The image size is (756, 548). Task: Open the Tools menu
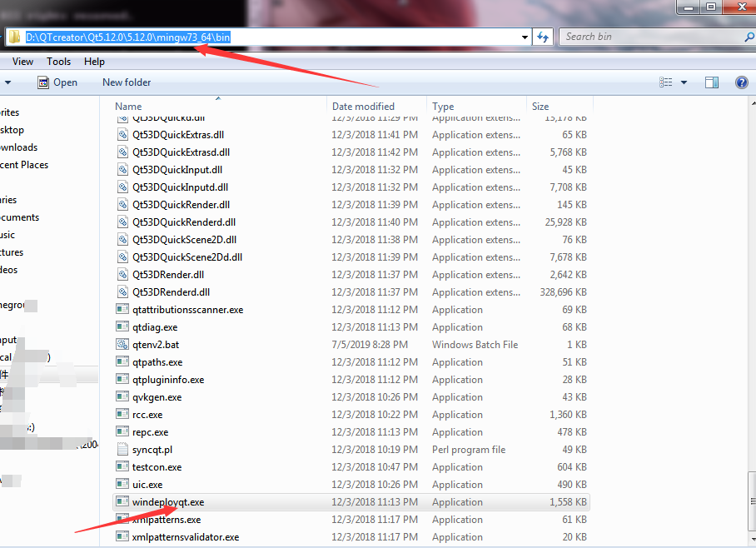point(59,62)
